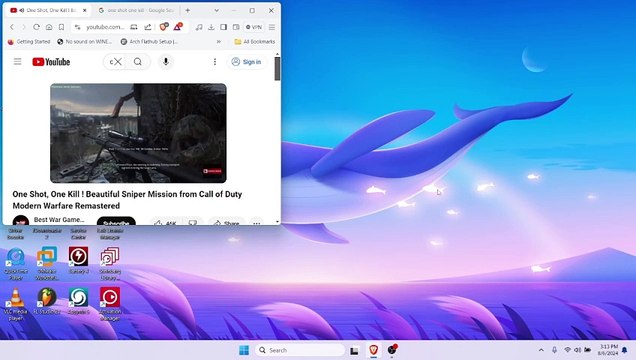Switch to the Google search tab
Image resolution: width=636 pixels, height=360 pixels.
(136, 11)
